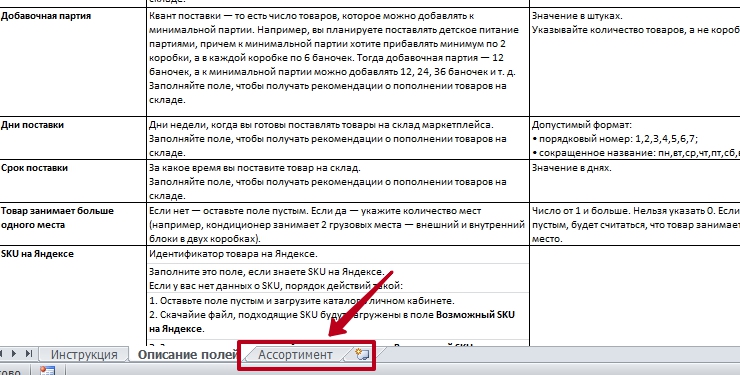Click the description cell starting Квант поставки
Screen dimensions: 740x375
[x=338, y=62]
